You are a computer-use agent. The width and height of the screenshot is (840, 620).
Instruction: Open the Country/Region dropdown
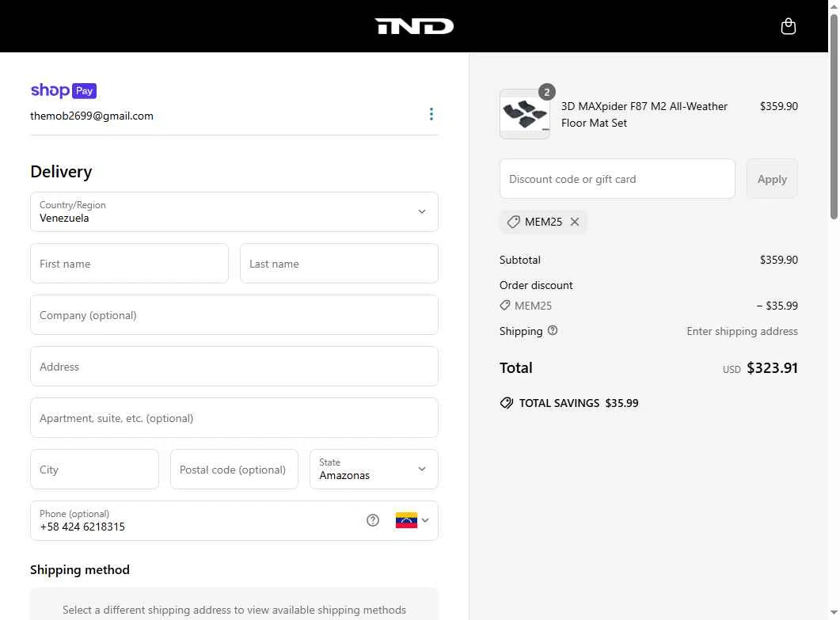coord(234,211)
